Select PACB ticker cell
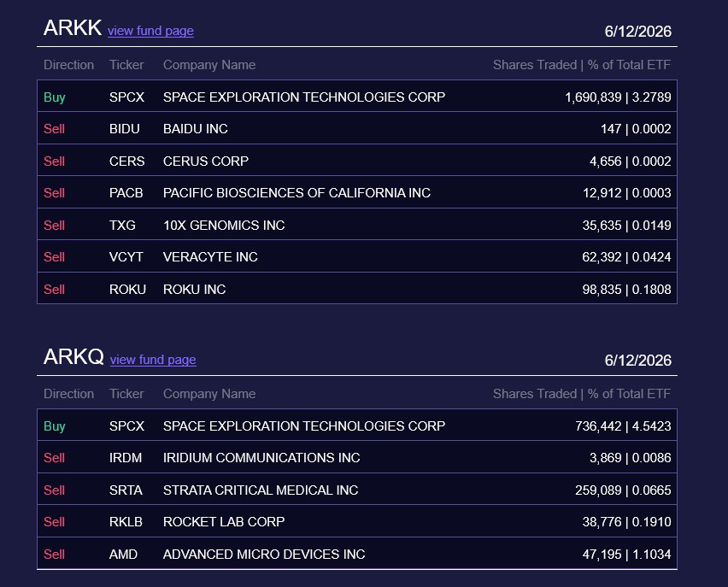Image resolution: width=728 pixels, height=587 pixels. [126, 193]
